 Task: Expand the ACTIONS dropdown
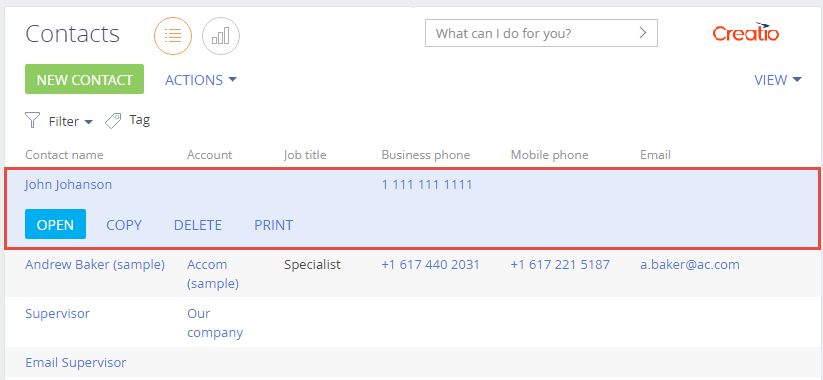click(201, 80)
